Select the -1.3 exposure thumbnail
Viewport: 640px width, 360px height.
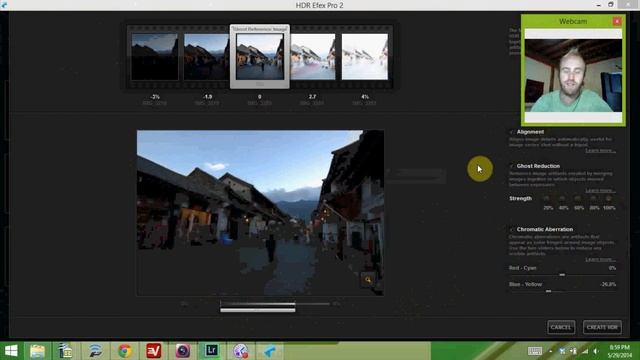point(207,57)
